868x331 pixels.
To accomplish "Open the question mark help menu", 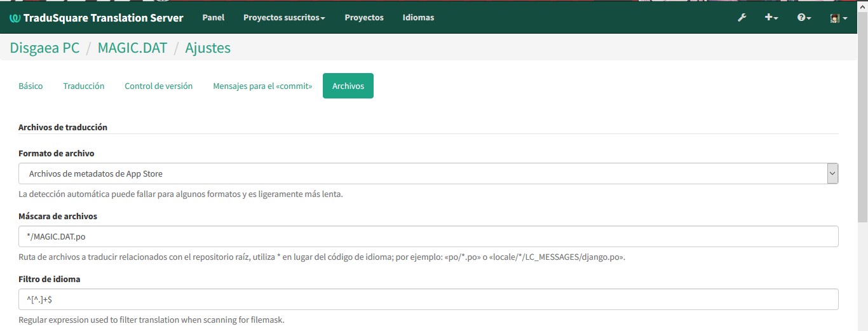I will coord(804,18).
